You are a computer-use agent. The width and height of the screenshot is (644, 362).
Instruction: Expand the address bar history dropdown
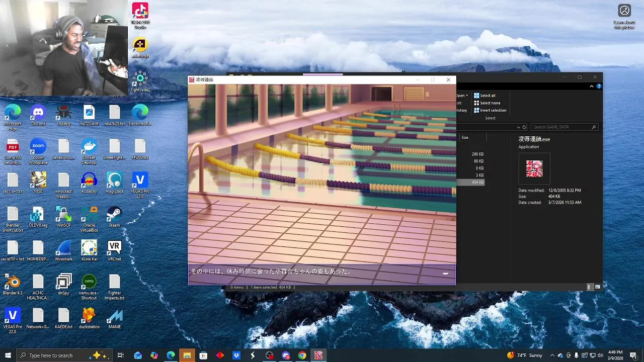(x=519, y=127)
